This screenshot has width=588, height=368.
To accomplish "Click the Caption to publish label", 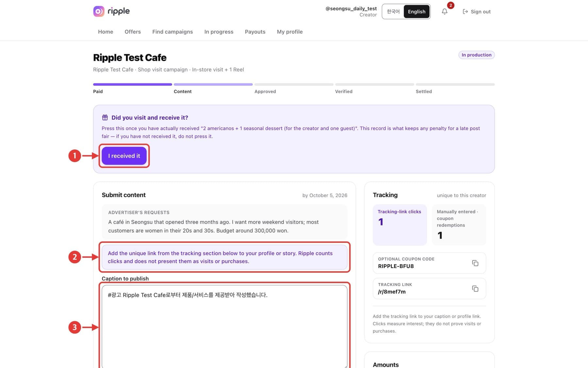I will pos(125,279).
